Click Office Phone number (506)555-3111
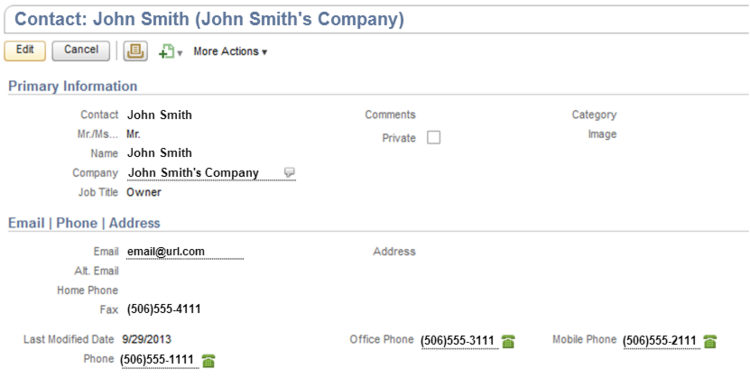 [x=457, y=341]
